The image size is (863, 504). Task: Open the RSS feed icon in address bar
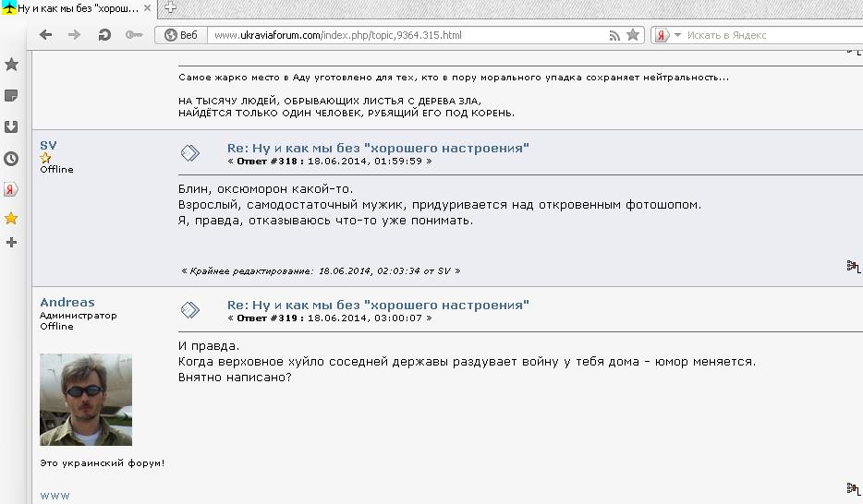tap(614, 35)
